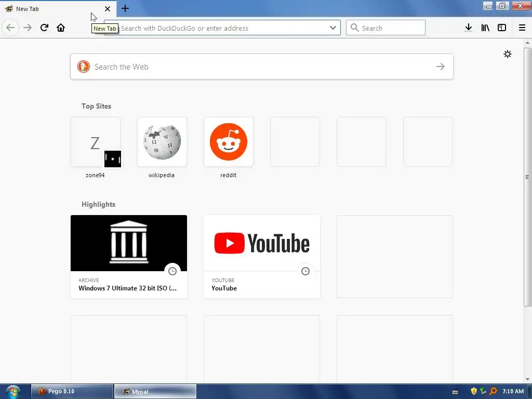The height and width of the screenshot is (399, 532).
Task: Click history clock icon on YouTube card
Action: 305,271
